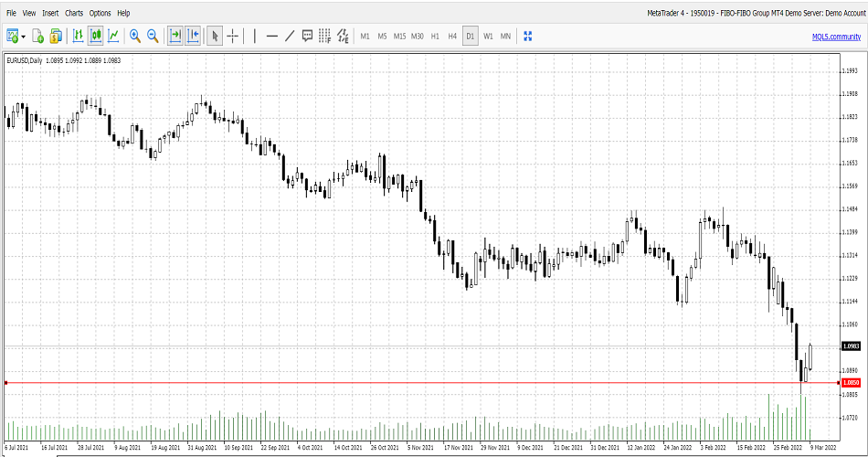Draw a horizontal line tool
868x457 pixels.
271,36
